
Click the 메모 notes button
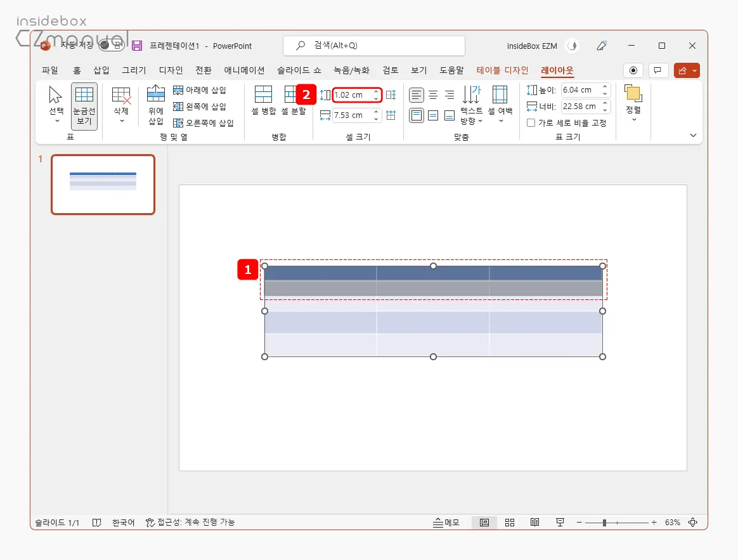(446, 523)
